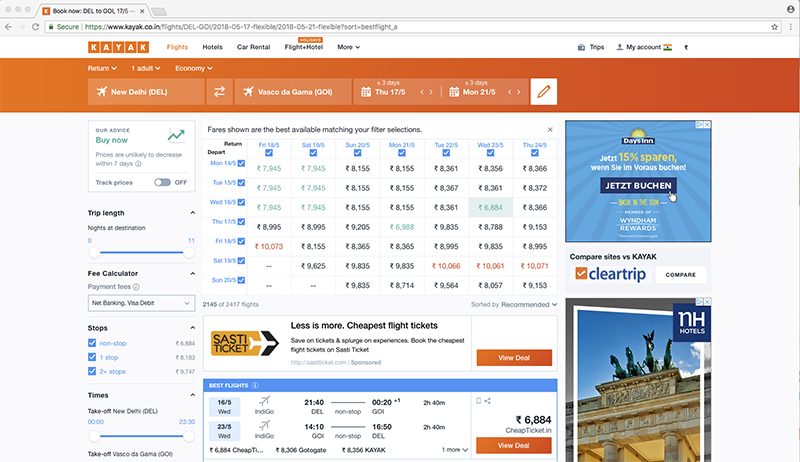Open the Hotels tab
The image size is (800, 462).
tap(212, 47)
